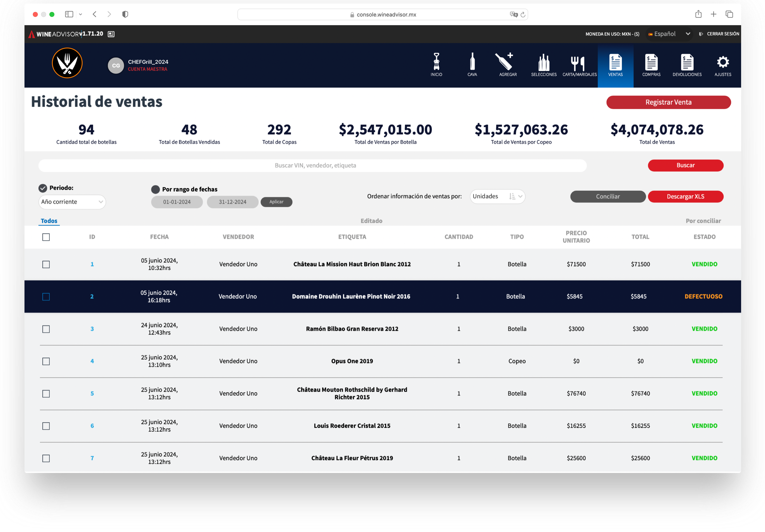Image resolution: width=765 pixels, height=532 pixels.
Task: Click the $71500 total for sale ID 1
Action: [x=640, y=264]
